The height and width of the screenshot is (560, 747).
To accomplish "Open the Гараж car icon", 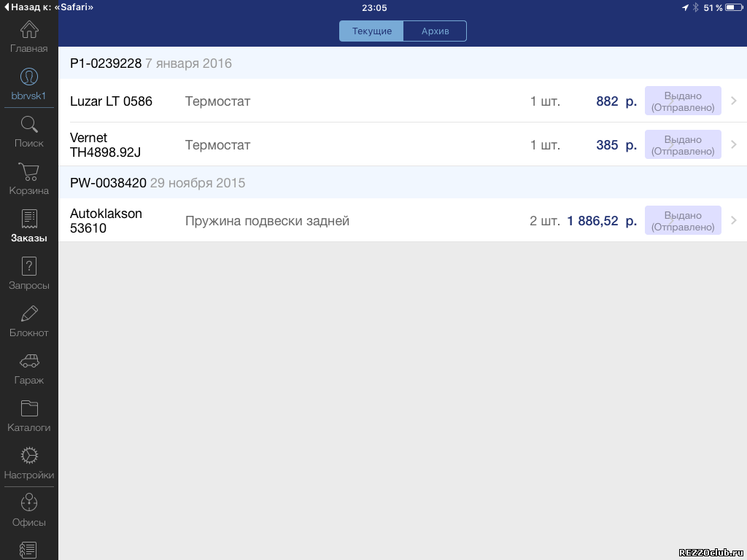I will pyautogui.click(x=29, y=361).
